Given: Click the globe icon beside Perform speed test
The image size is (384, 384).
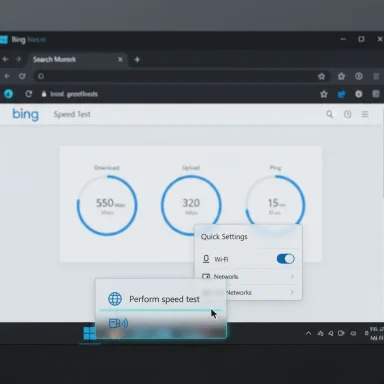Looking at the screenshot, I should point(115,299).
